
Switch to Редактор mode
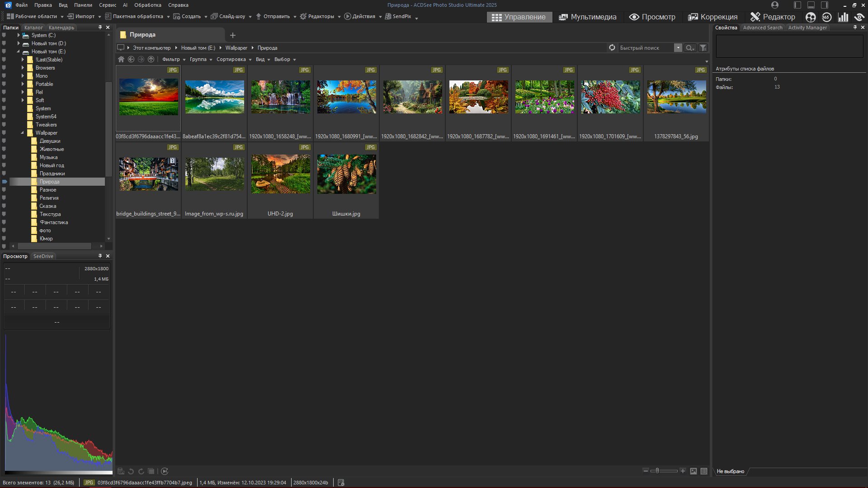(x=773, y=17)
